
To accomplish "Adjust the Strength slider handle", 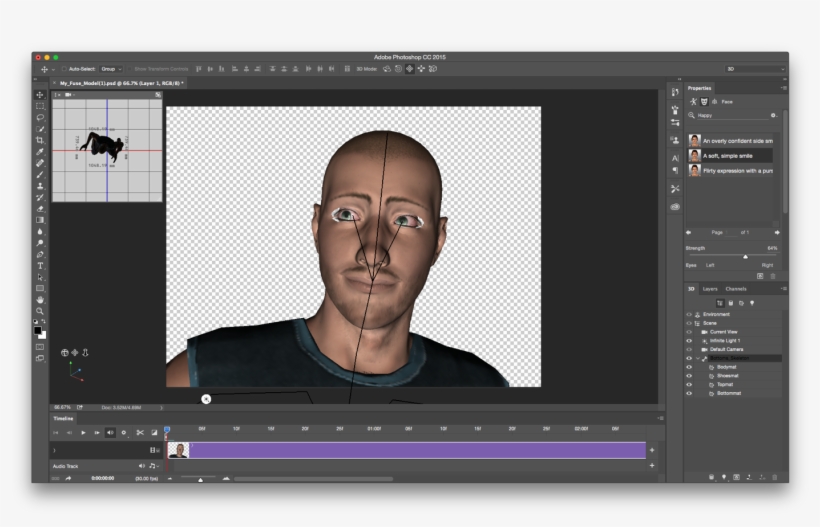I will tap(745, 256).
